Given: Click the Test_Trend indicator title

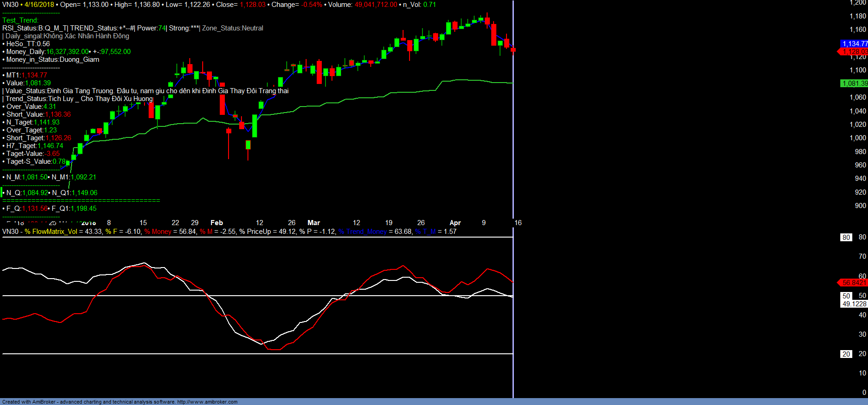Looking at the screenshot, I should coord(20,20).
